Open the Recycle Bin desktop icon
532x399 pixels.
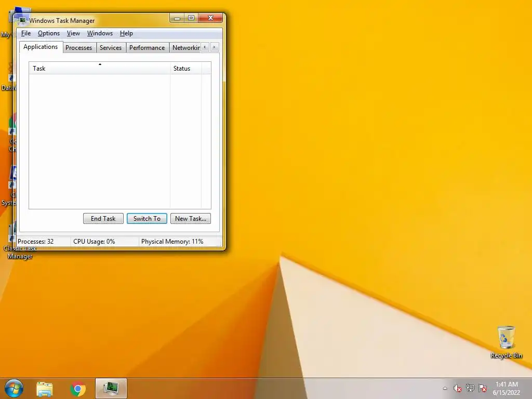point(506,342)
